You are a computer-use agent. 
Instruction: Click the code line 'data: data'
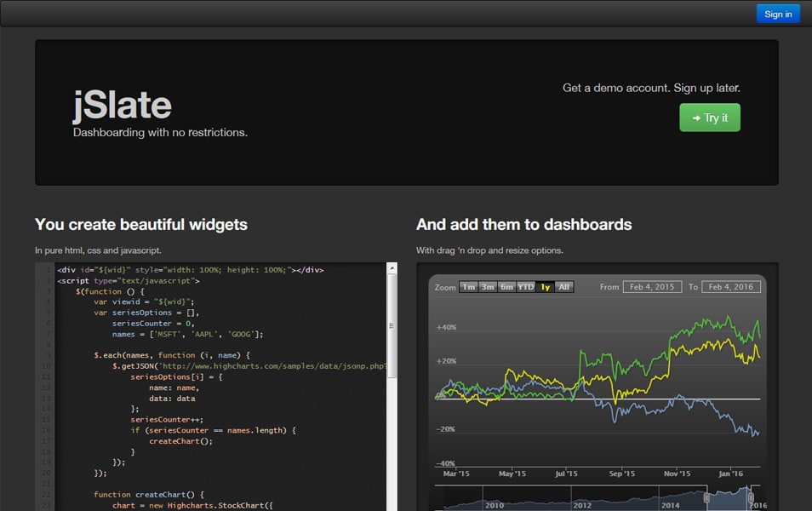[172, 398]
